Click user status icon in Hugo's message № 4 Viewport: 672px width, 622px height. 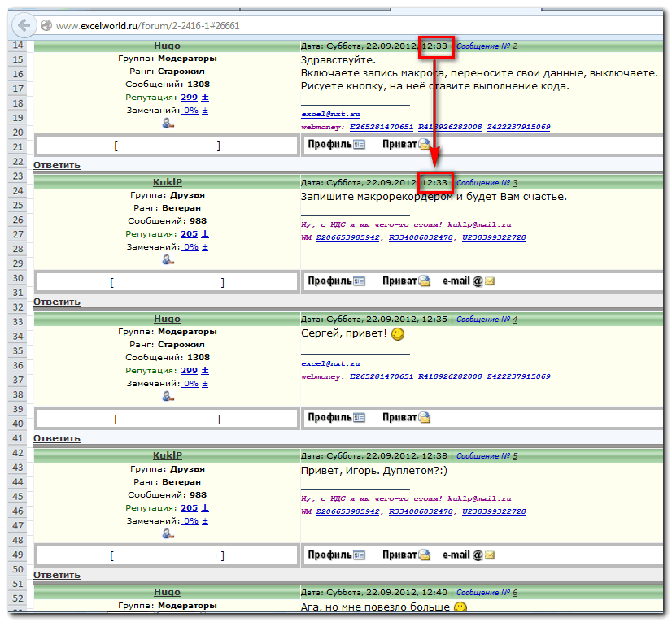[168, 396]
